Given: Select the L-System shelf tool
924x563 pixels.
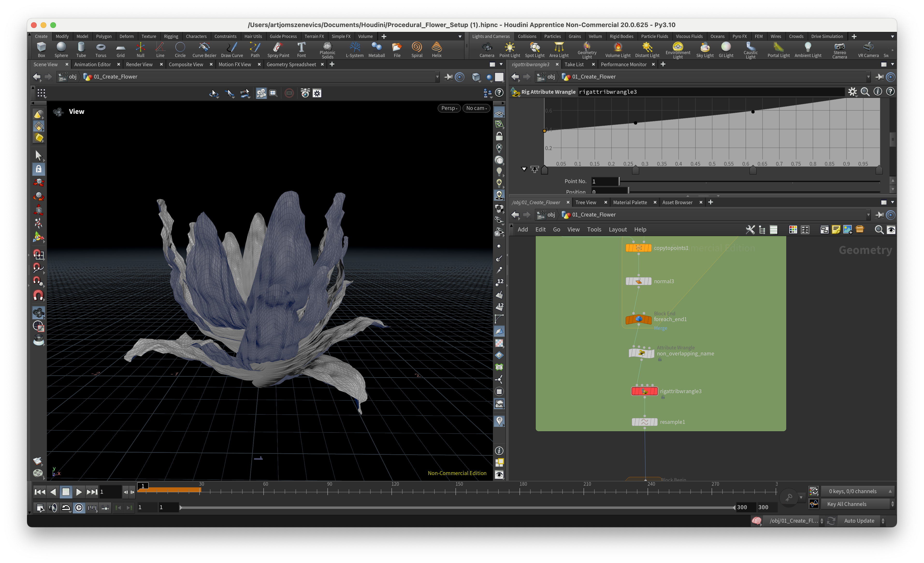Looking at the screenshot, I should click(x=354, y=49).
